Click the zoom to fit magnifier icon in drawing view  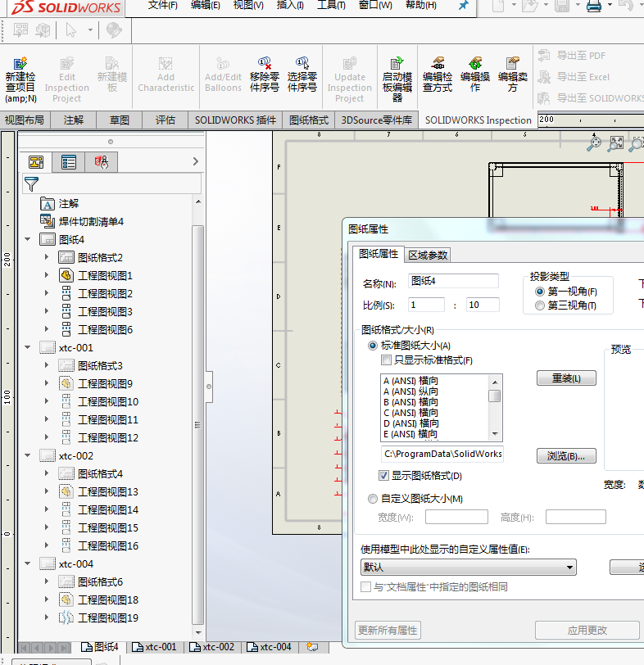[x=615, y=143]
